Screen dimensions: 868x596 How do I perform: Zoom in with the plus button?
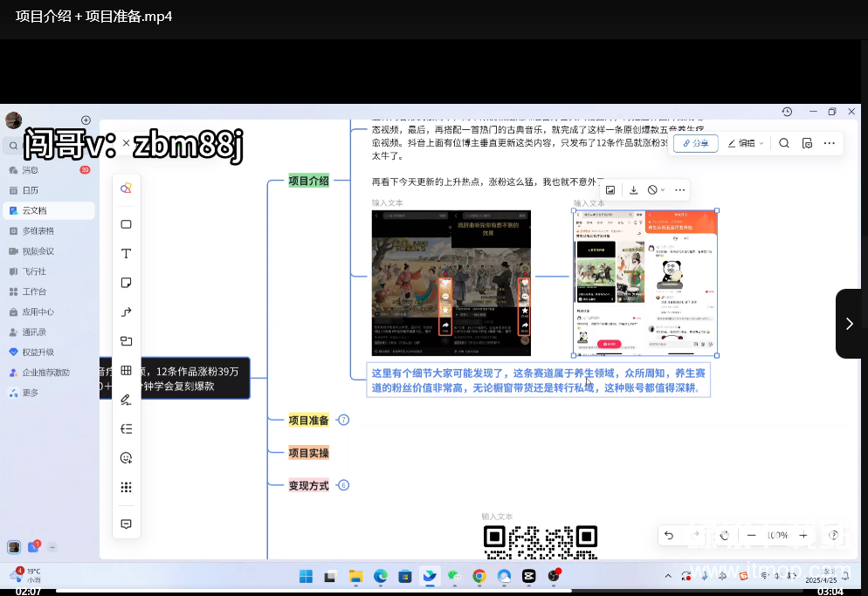(x=803, y=535)
